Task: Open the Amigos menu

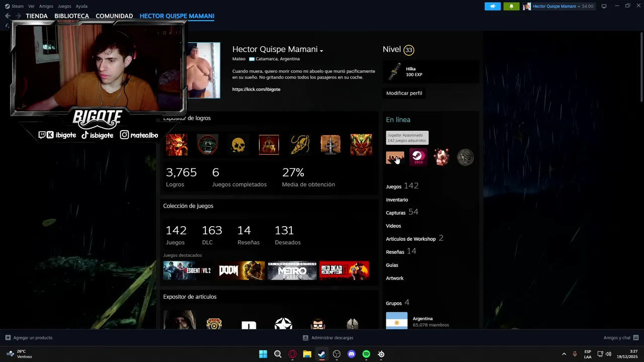Action: [x=46, y=6]
